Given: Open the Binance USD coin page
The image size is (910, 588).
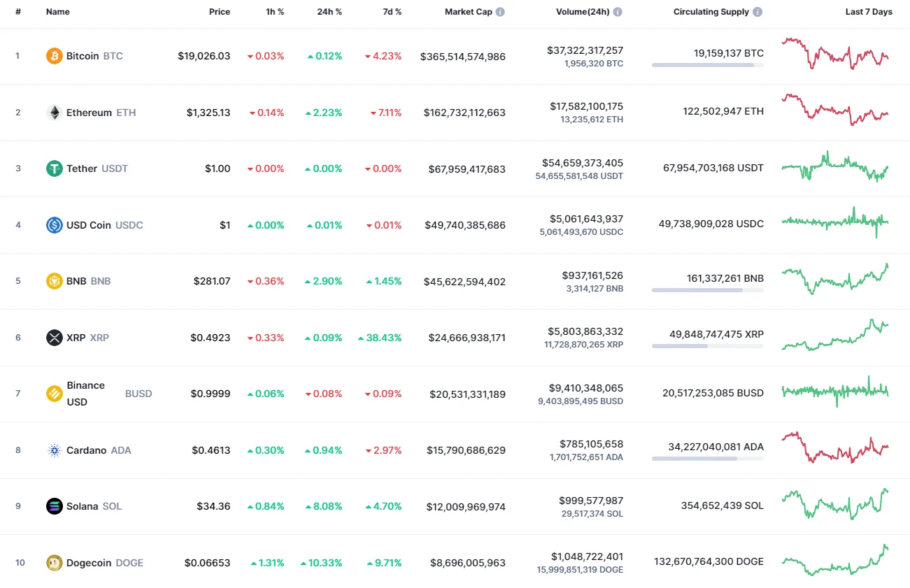Looking at the screenshot, I should click(85, 393).
